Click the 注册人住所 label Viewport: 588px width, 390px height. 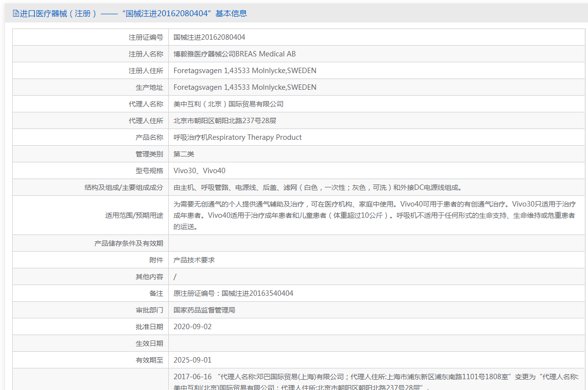coord(146,71)
